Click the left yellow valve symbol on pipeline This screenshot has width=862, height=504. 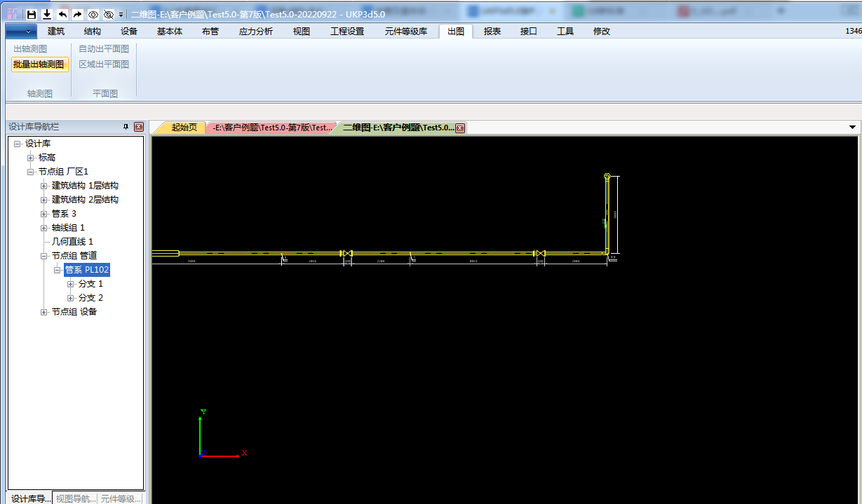346,253
